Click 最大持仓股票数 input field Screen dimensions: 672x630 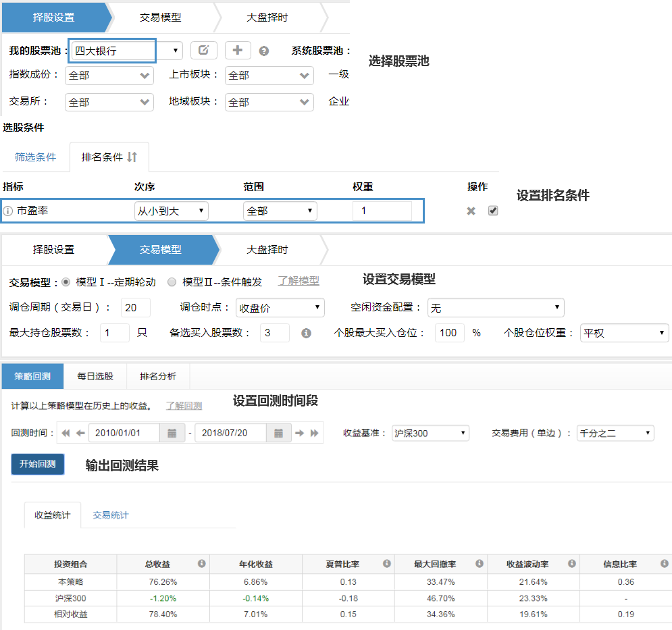(x=114, y=333)
